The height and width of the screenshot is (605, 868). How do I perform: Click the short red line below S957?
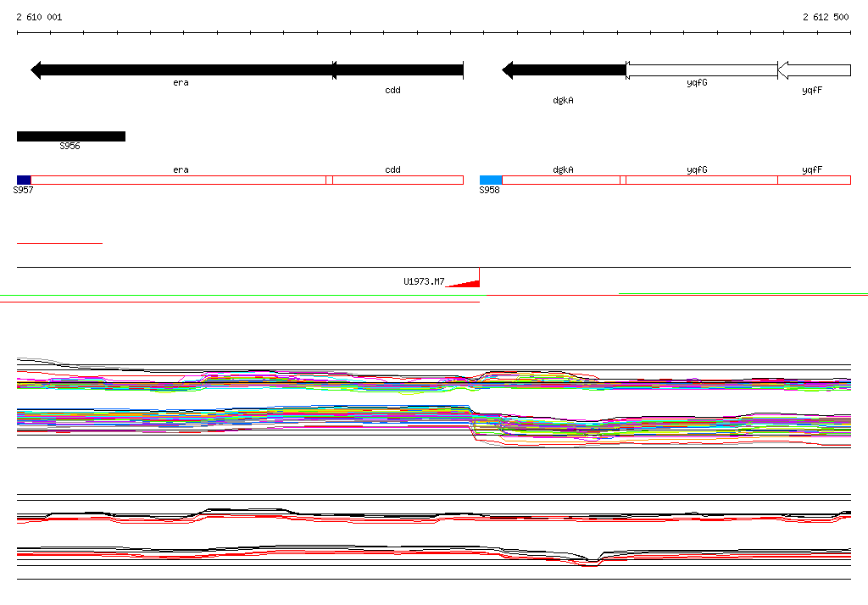pos(60,243)
